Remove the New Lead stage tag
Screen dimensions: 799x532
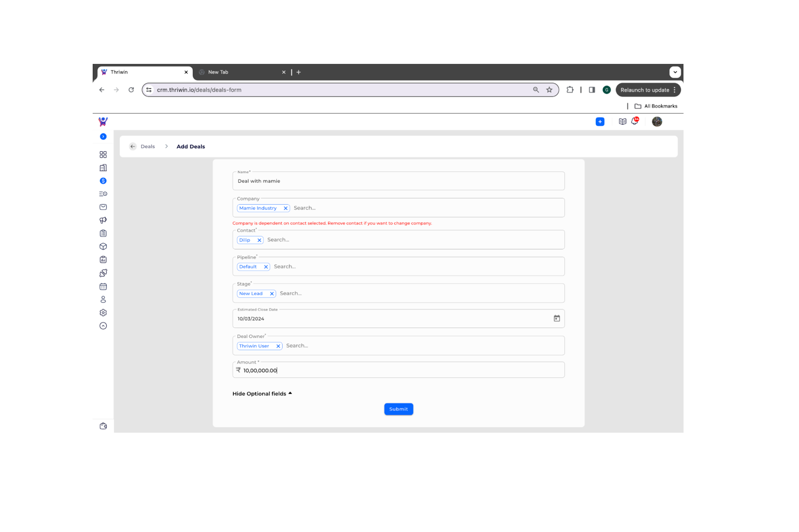(x=272, y=294)
